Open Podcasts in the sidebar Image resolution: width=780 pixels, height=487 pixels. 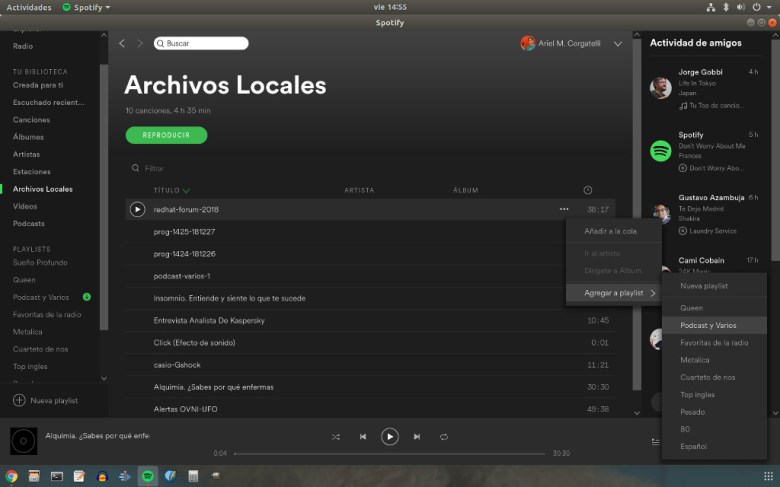28,223
